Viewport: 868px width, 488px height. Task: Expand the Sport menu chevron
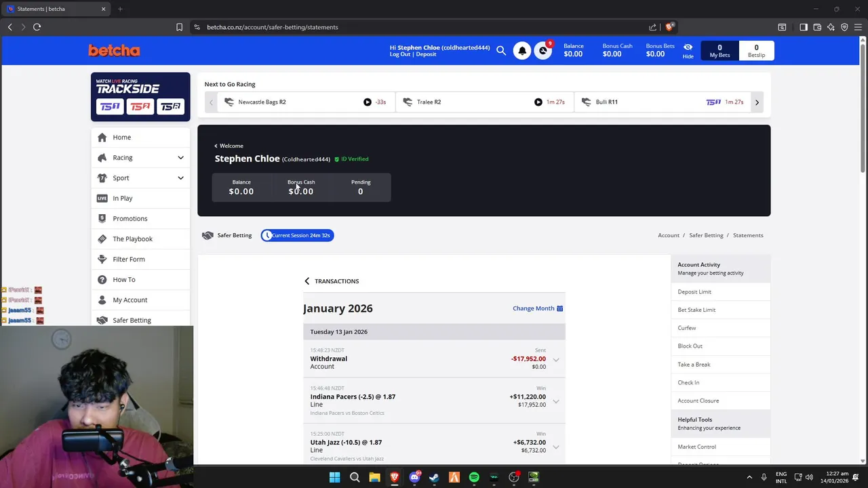180,178
